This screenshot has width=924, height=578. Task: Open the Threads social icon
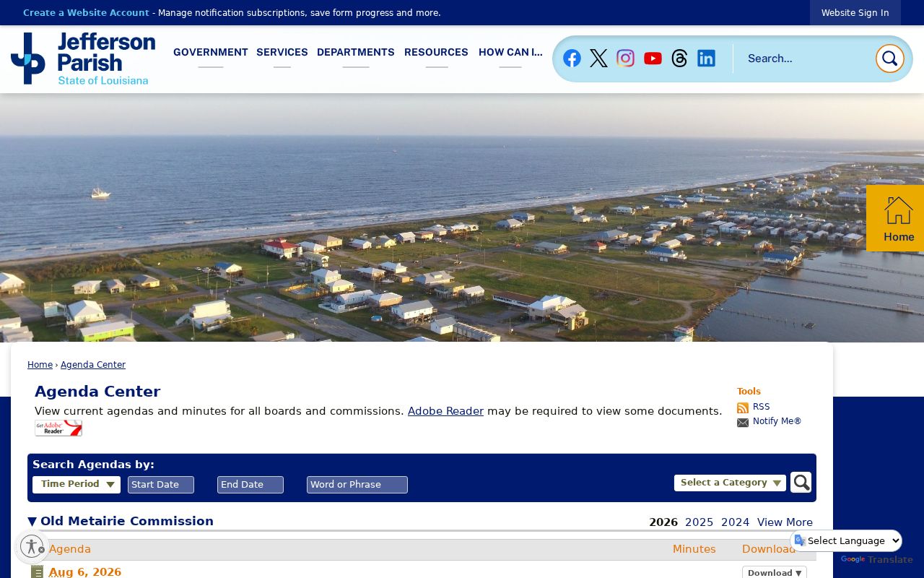click(x=679, y=59)
